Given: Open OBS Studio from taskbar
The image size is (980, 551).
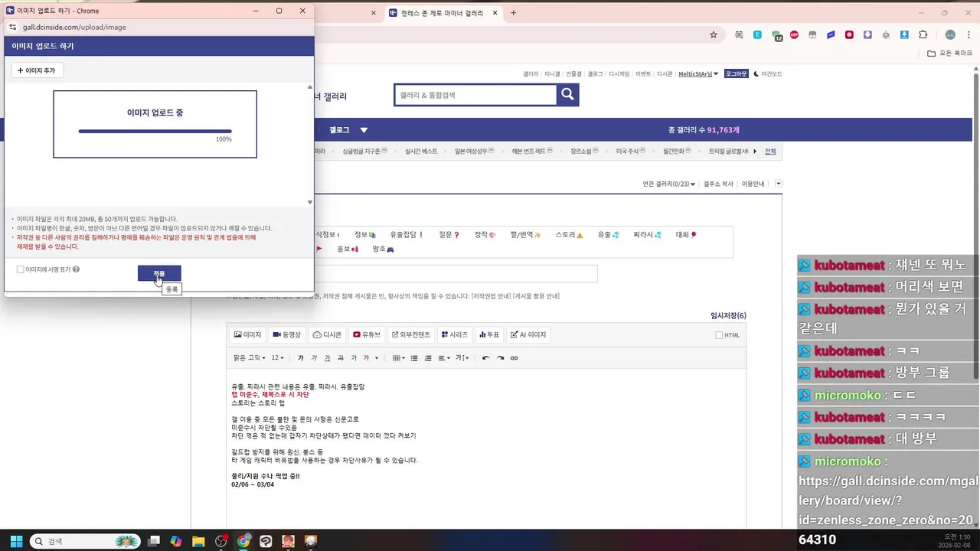Looking at the screenshot, I should [x=221, y=541].
